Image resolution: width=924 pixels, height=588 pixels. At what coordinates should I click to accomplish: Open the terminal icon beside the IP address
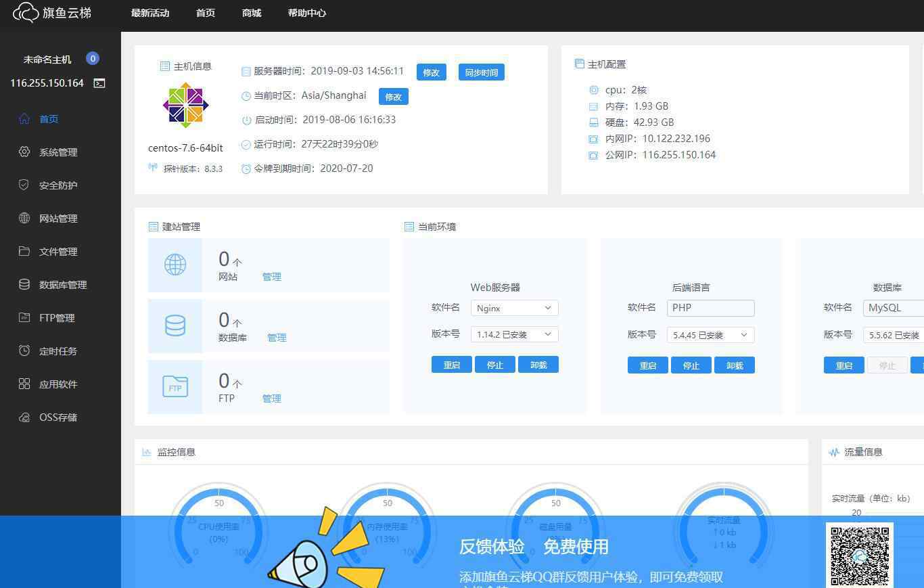click(99, 83)
